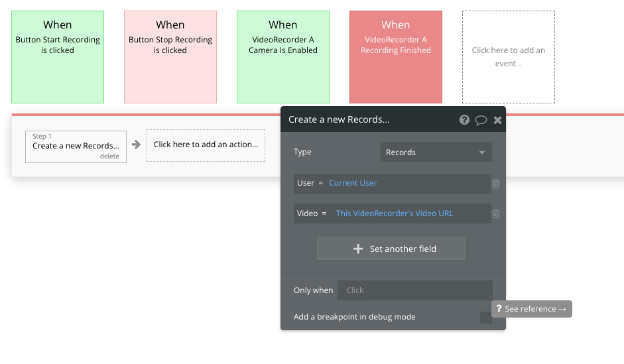Open the comment bubble icon
The width and height of the screenshot is (624, 364).
point(481,120)
